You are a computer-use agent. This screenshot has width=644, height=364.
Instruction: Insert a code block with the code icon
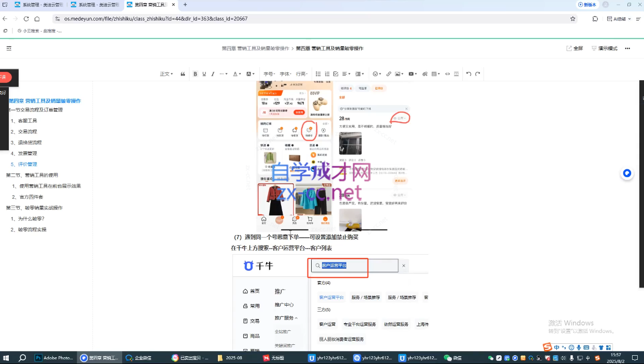pyautogui.click(x=447, y=74)
